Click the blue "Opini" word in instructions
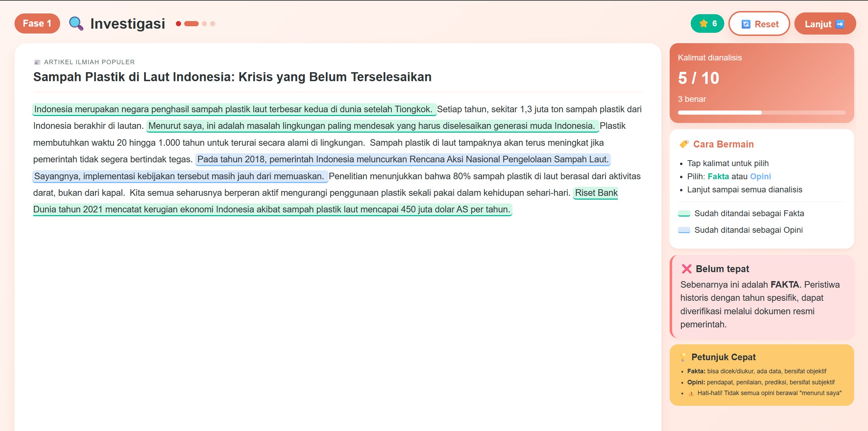This screenshot has width=868, height=431. click(x=760, y=176)
